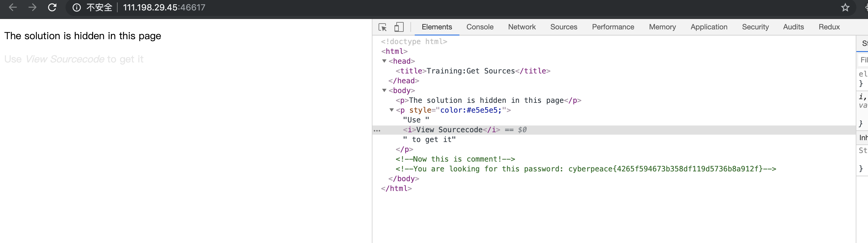Collapse the body element triangle

(384, 90)
